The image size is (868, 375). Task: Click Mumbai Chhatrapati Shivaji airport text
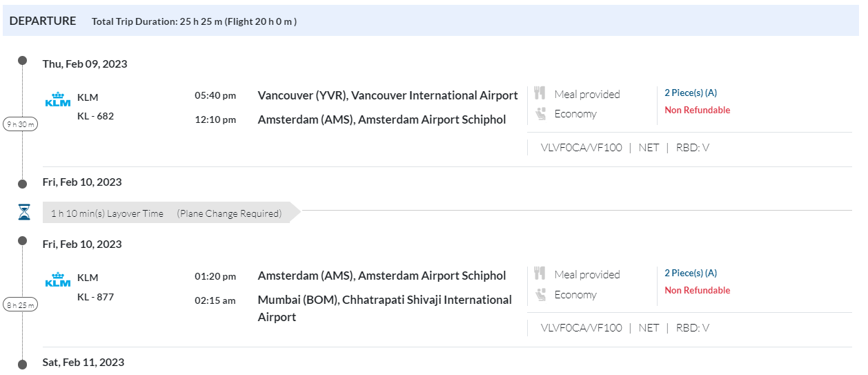384,308
